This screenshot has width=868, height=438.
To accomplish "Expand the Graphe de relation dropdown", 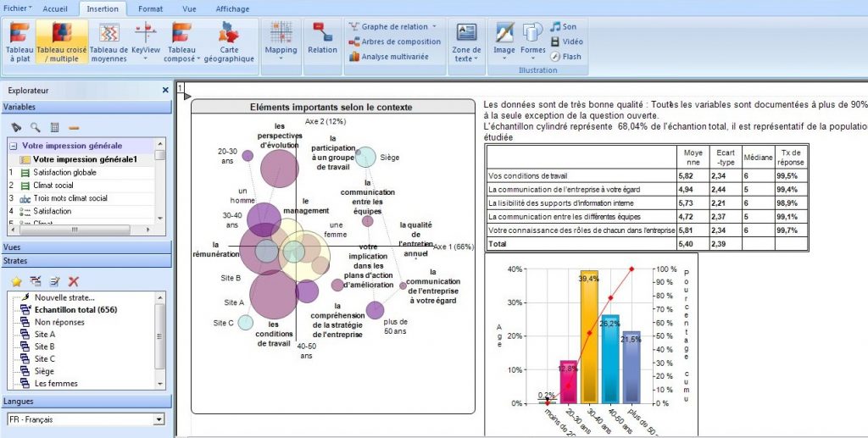I will (434, 27).
